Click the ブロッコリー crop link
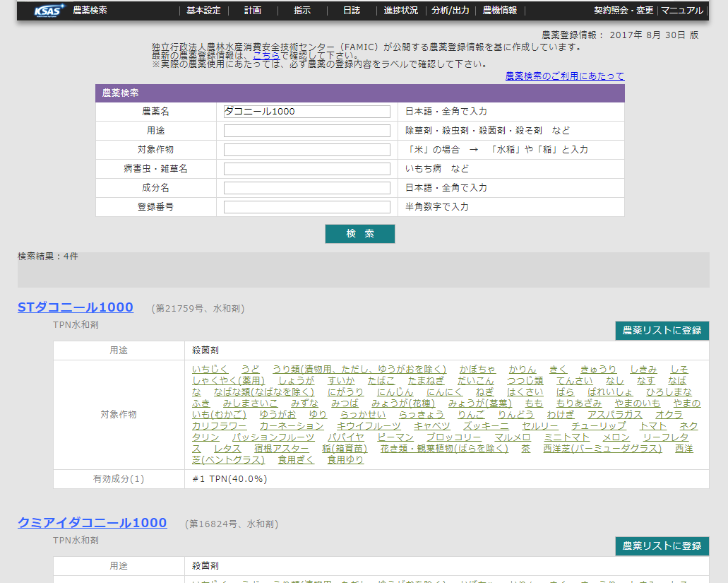 click(453, 437)
